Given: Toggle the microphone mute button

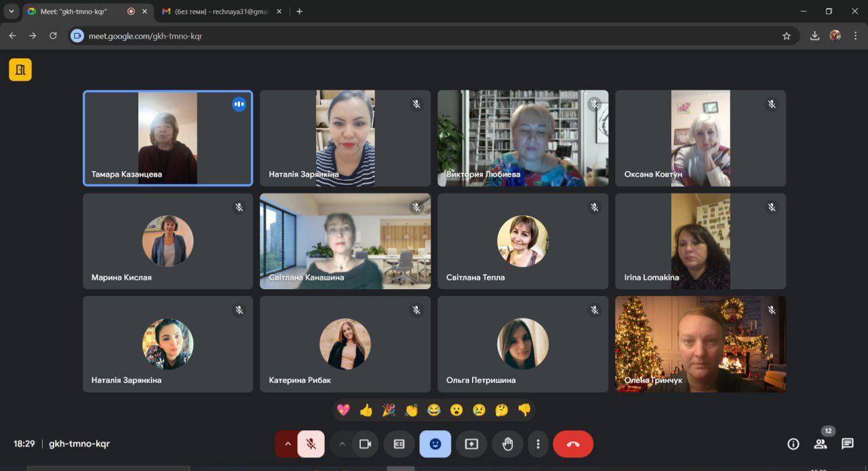Looking at the screenshot, I should click(311, 444).
